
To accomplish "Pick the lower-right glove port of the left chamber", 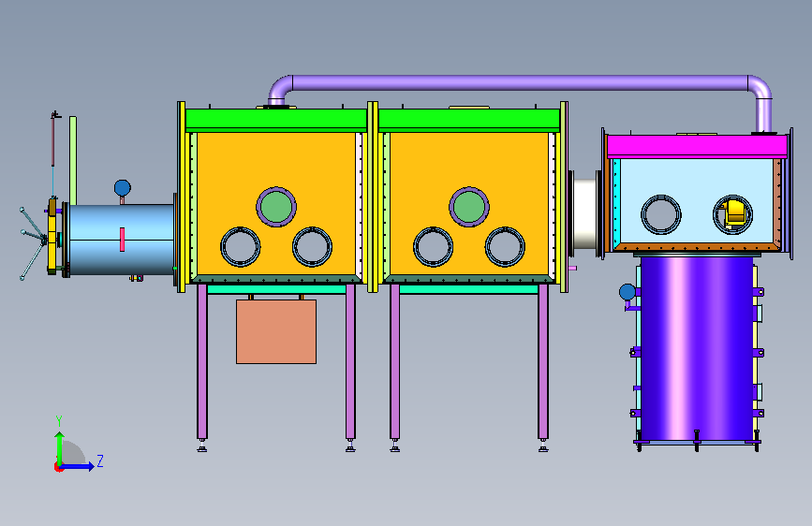I will click(312, 247).
